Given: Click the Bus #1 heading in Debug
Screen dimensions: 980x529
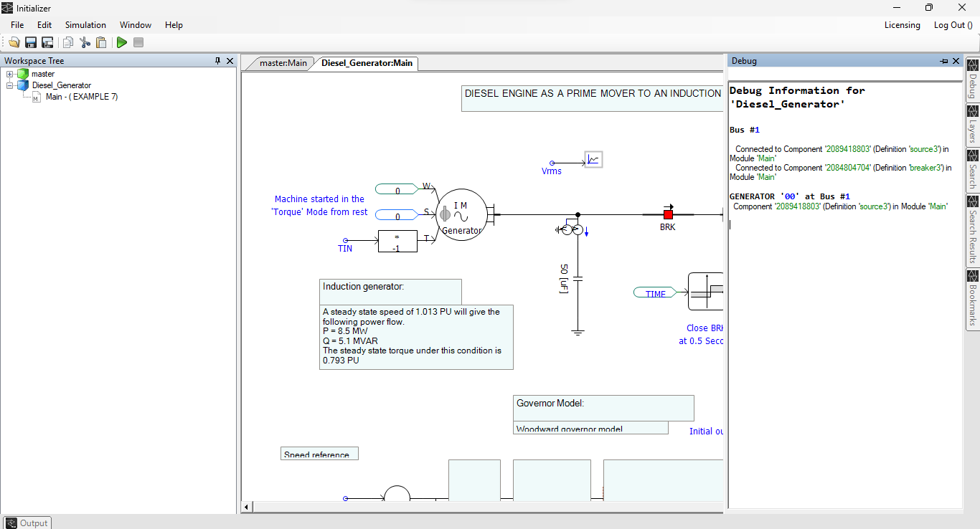Looking at the screenshot, I should coord(745,130).
